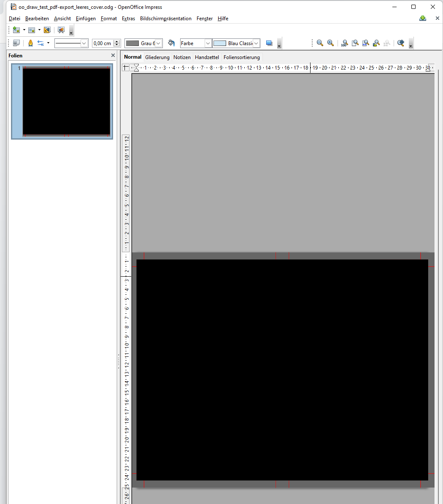Insert a new slide using the toolbar icon
The image size is (443, 504).
point(16,30)
